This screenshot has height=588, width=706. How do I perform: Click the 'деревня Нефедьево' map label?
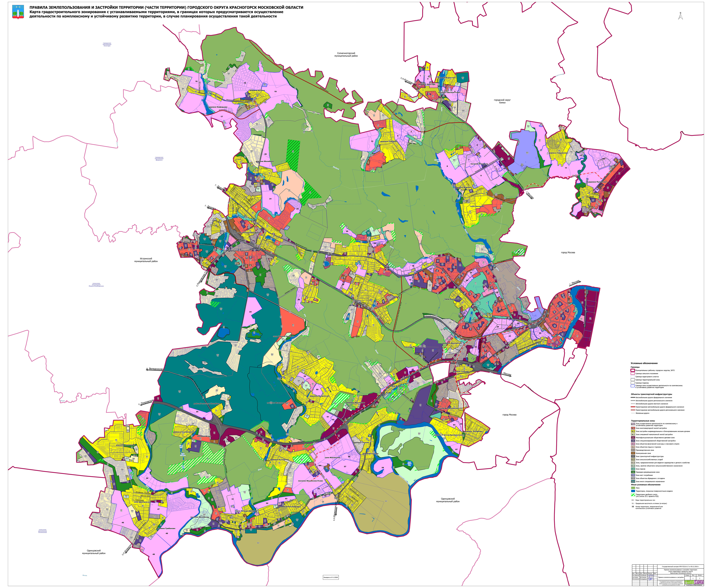click(x=218, y=107)
